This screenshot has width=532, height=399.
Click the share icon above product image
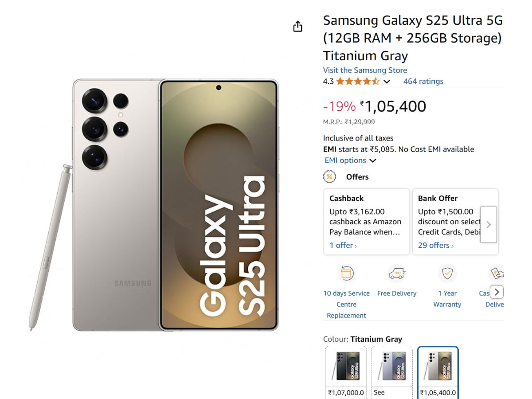pyautogui.click(x=298, y=27)
